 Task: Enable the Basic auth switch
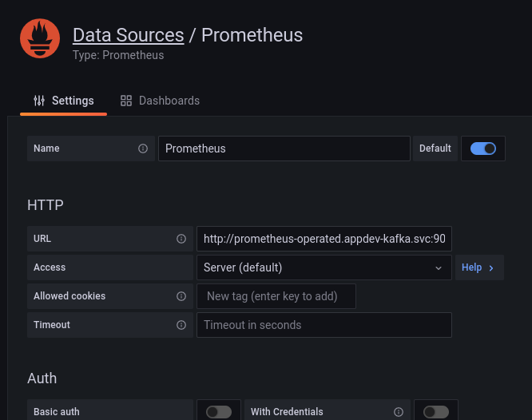pos(219,412)
